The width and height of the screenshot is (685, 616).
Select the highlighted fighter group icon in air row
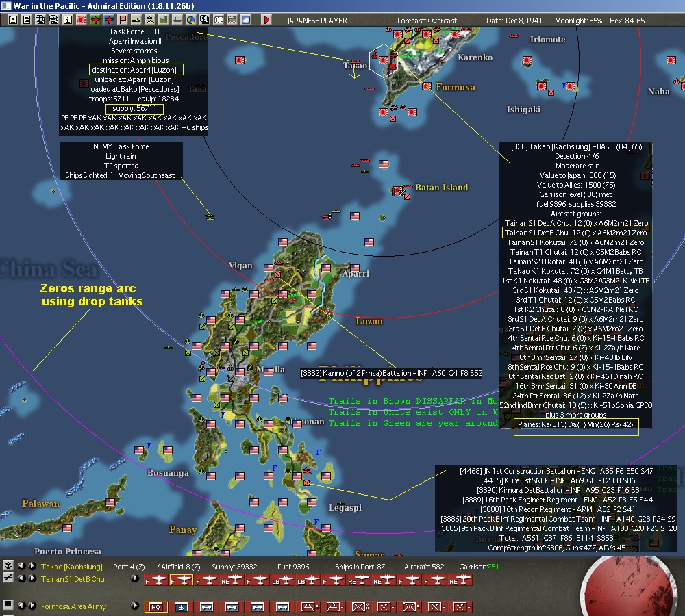(x=182, y=580)
